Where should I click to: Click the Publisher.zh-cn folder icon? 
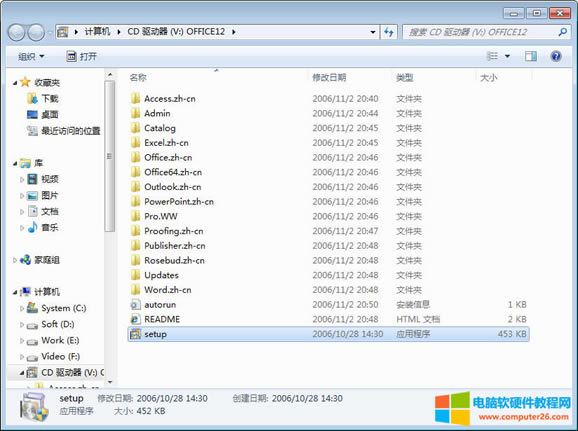point(136,246)
